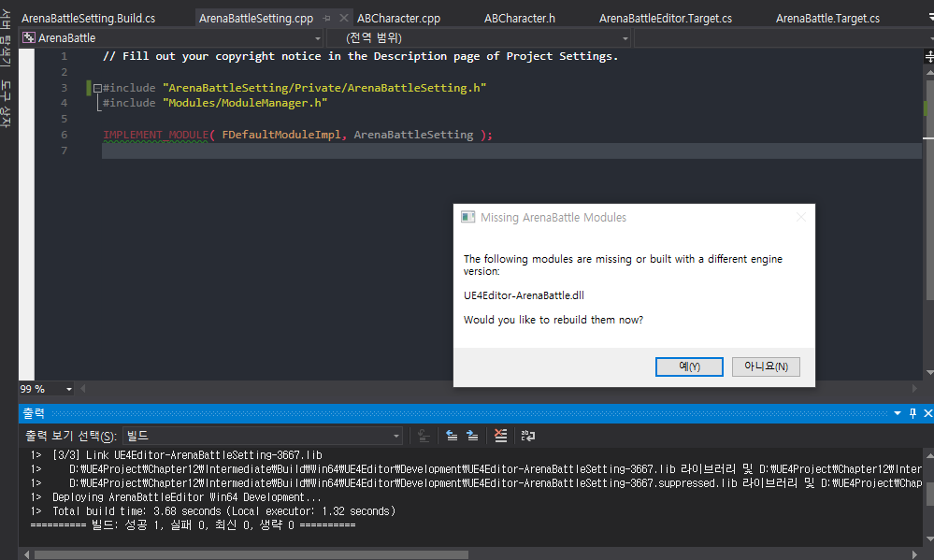934x560 pixels.
Task: Click the ArenaBattleSetting.h include path
Action: coord(324,88)
